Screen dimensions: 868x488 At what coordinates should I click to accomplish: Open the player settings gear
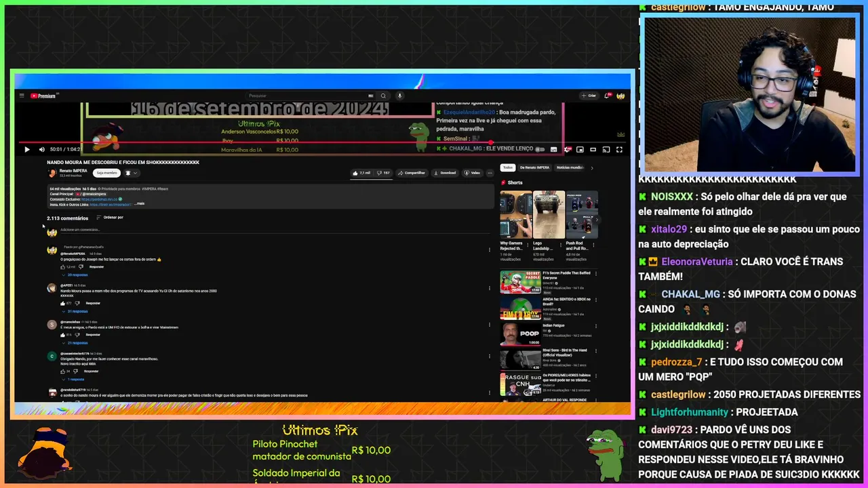coord(568,149)
